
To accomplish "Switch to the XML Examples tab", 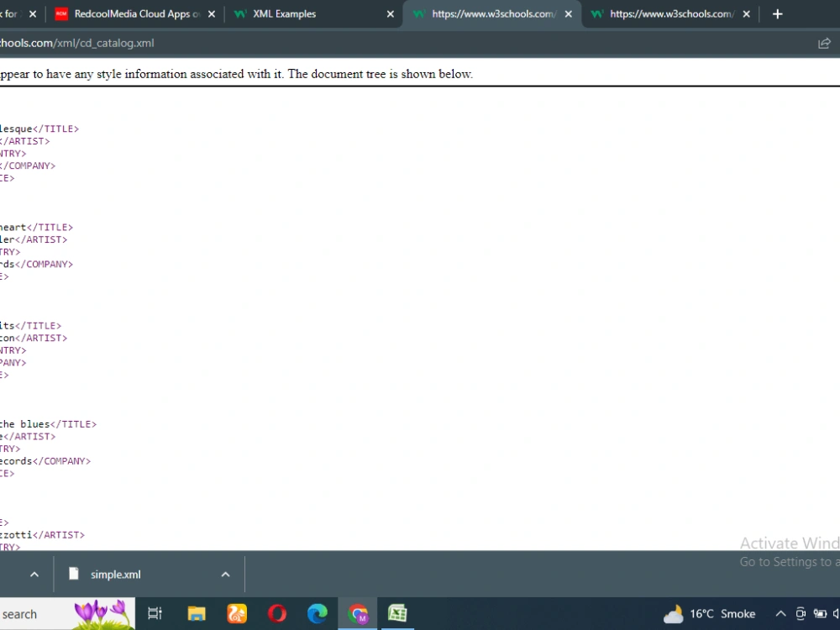I will (x=313, y=14).
